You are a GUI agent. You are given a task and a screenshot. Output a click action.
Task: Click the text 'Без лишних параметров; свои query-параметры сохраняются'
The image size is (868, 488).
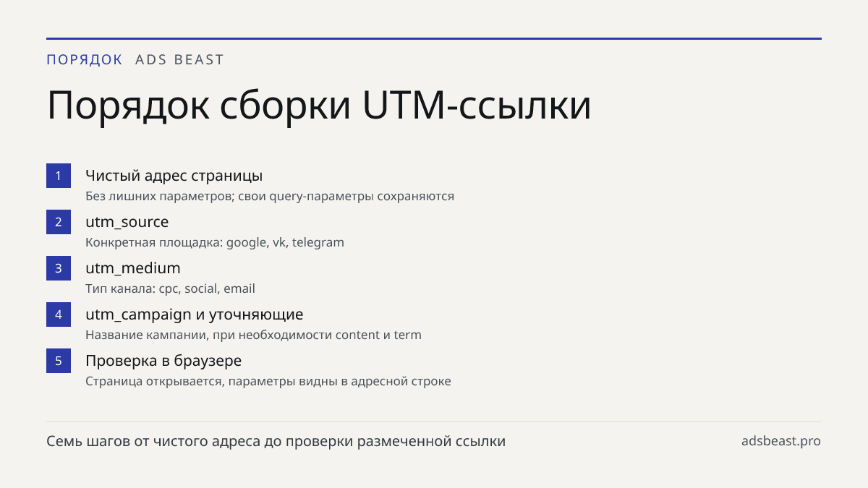(x=270, y=196)
